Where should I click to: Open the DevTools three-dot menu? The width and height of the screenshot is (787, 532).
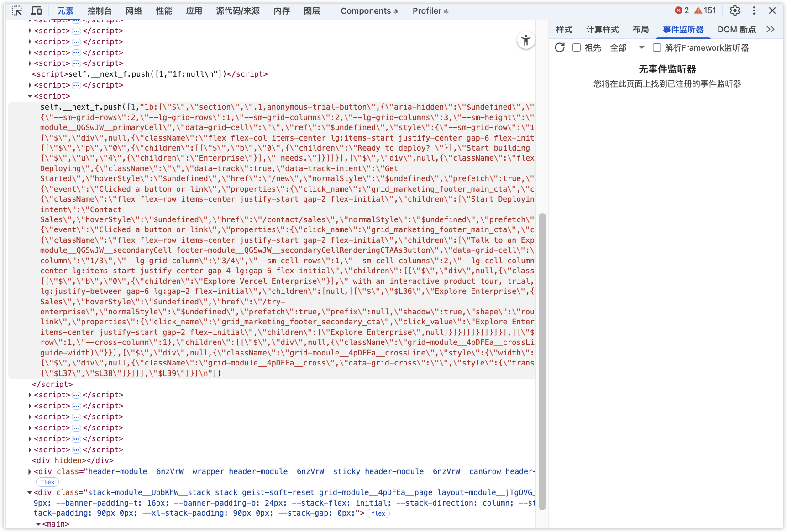(x=754, y=10)
